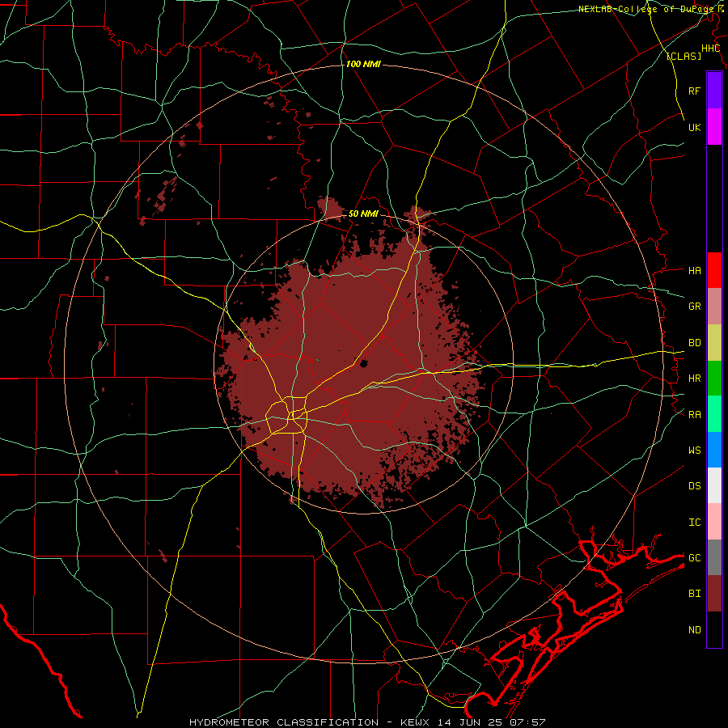
Task: Select the white DS legend color swatch
Action: (x=714, y=485)
